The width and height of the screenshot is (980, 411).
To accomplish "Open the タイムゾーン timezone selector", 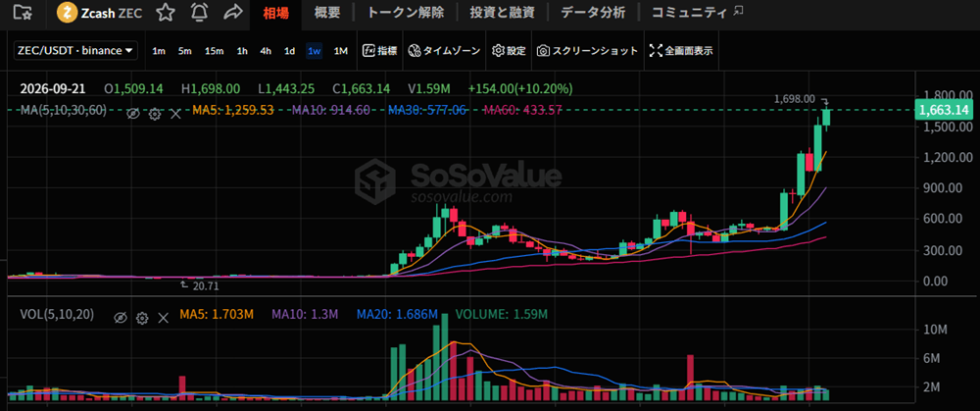I will tap(443, 51).
